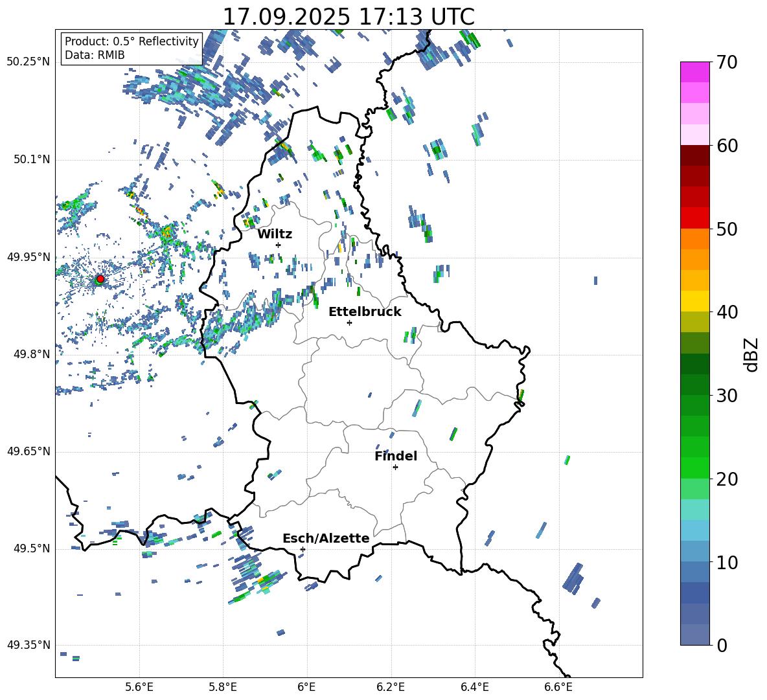767x700 pixels.
Task: Click the Findel city label
Action: point(396,456)
